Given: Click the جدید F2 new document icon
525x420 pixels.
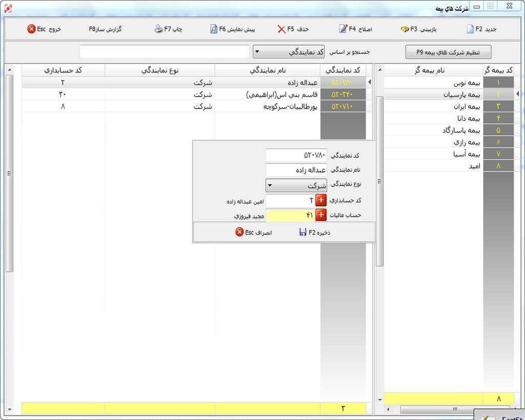Looking at the screenshot, I should (470, 29).
